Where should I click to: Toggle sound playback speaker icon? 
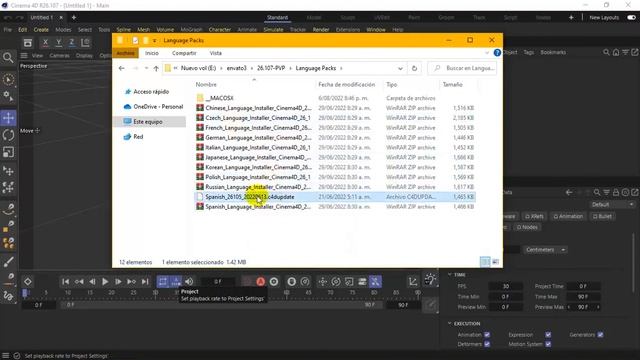(x=189, y=282)
